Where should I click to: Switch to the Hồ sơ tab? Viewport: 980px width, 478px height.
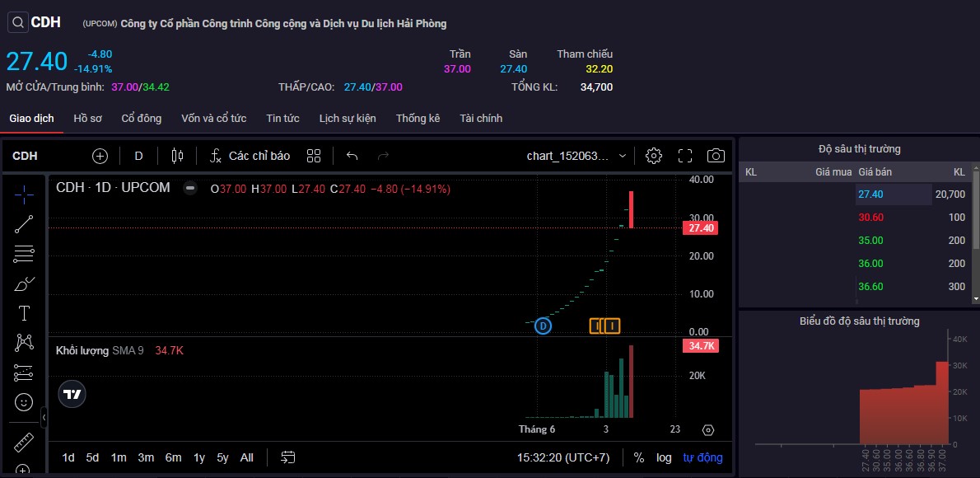(x=87, y=119)
